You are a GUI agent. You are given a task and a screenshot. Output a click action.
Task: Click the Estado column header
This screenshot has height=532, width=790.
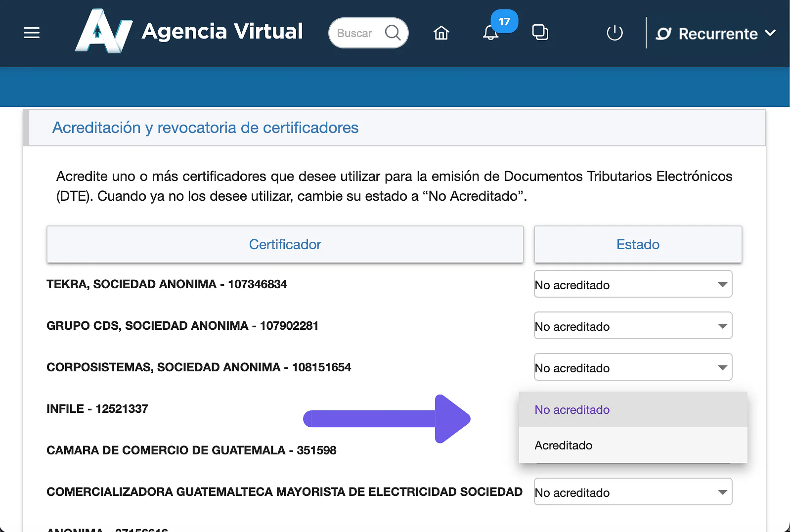pos(638,244)
